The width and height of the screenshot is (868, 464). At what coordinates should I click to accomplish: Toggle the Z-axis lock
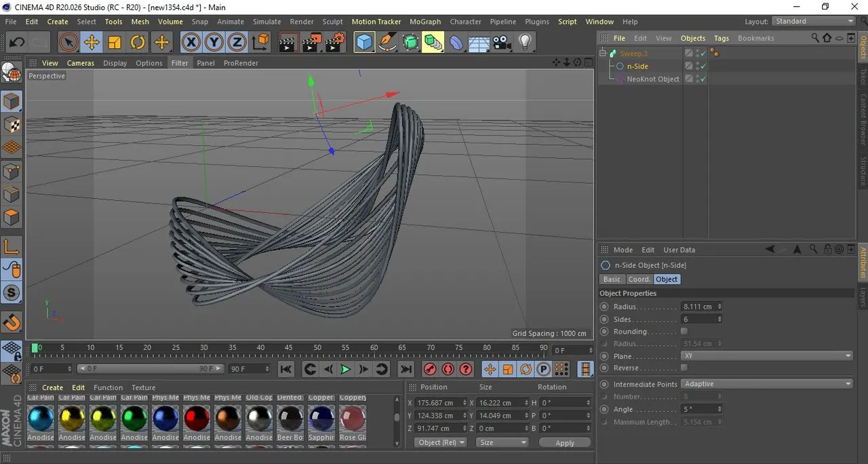coord(237,43)
